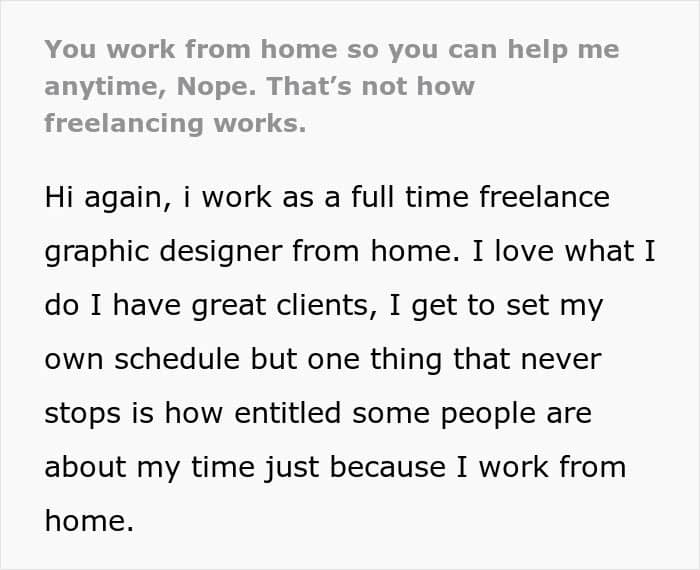
Task: Click 'some people are' in body
Action: coord(472,413)
